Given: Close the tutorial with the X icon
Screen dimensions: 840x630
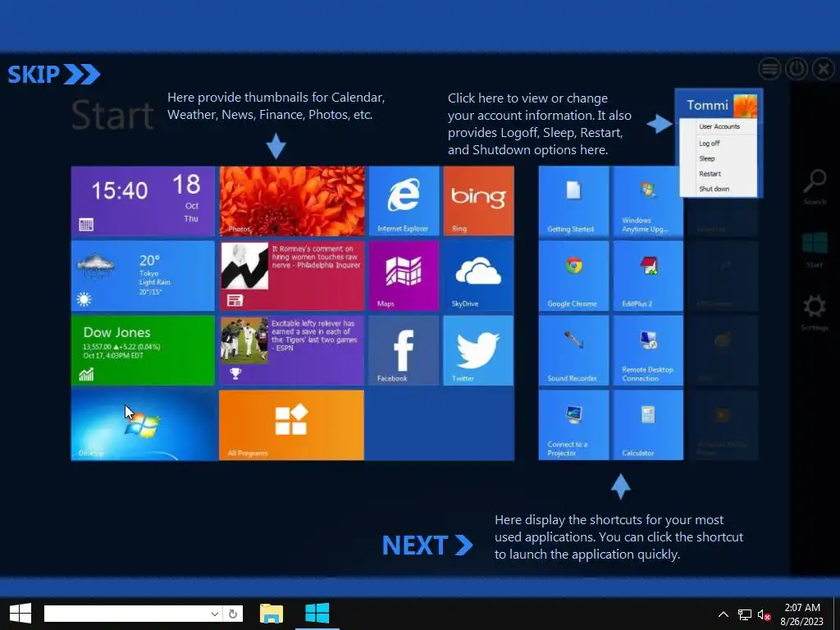Looking at the screenshot, I should point(824,69).
